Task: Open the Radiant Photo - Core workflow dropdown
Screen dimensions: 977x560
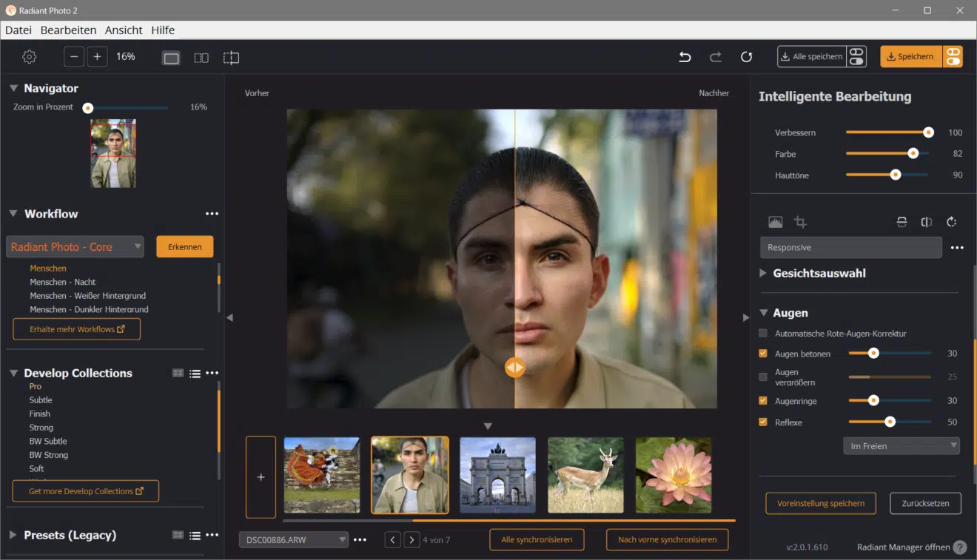Action: [74, 246]
